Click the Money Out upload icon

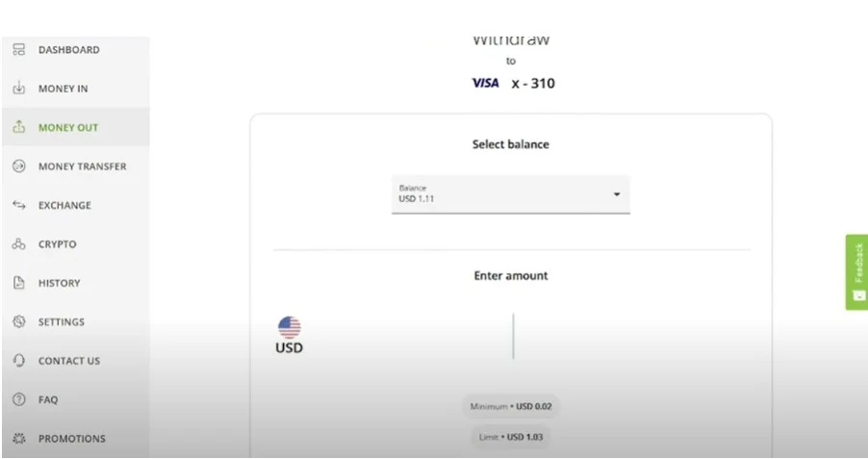click(18, 127)
